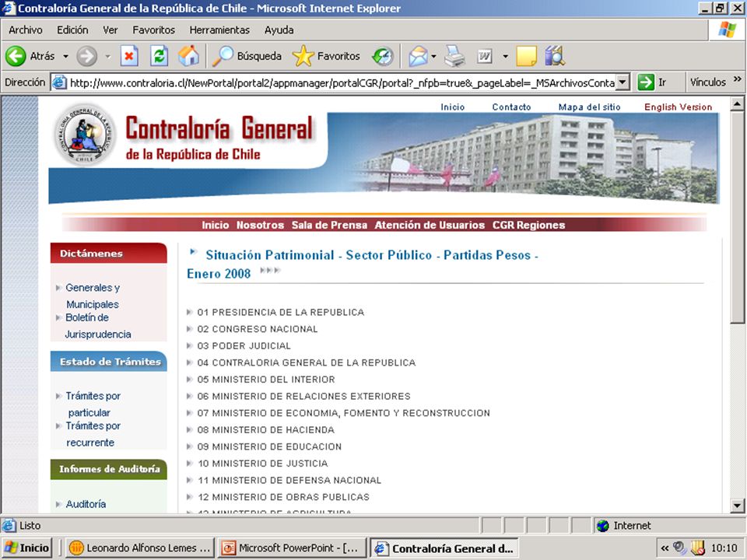Stop page loading with the red X icon
This screenshot has height=560, width=747.
(128, 56)
